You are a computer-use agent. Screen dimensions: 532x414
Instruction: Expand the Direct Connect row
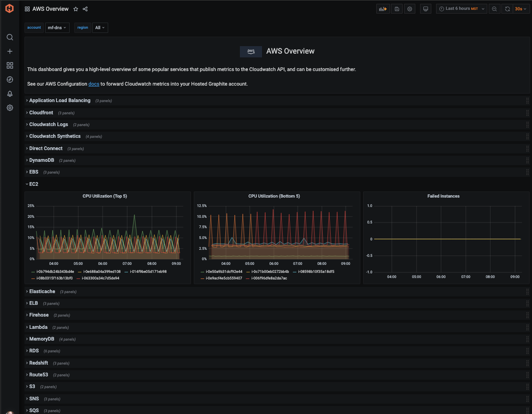coord(46,148)
